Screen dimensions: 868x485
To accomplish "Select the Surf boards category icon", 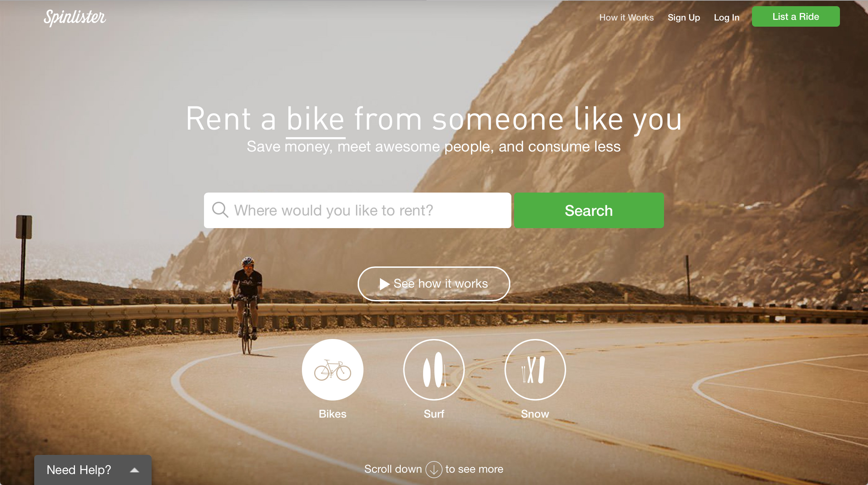I will [x=434, y=369].
